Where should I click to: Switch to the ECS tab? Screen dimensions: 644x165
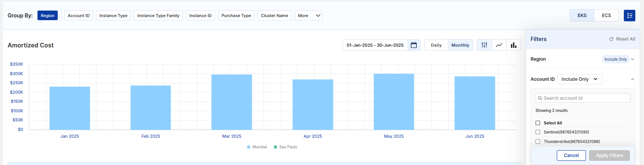pyautogui.click(x=606, y=16)
